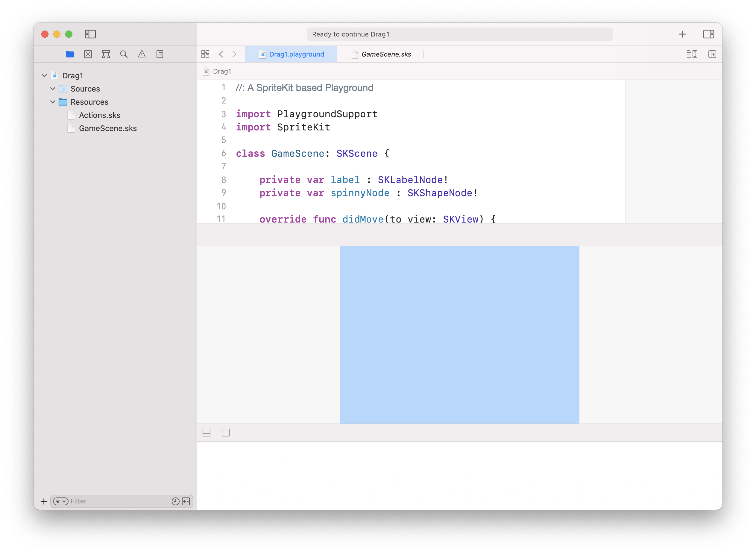Toggle the right inspector sidebar

pyautogui.click(x=709, y=34)
